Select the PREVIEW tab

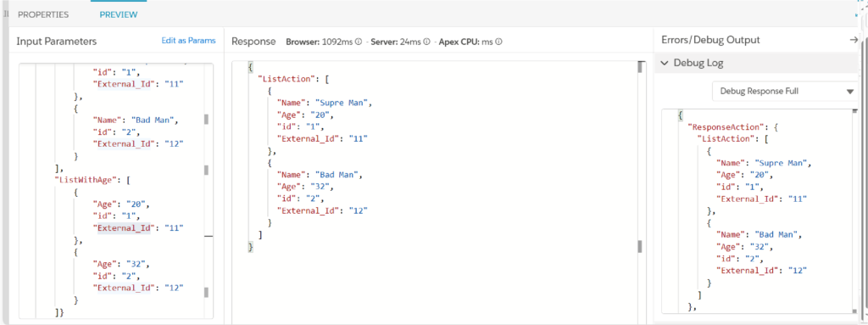[x=119, y=15]
